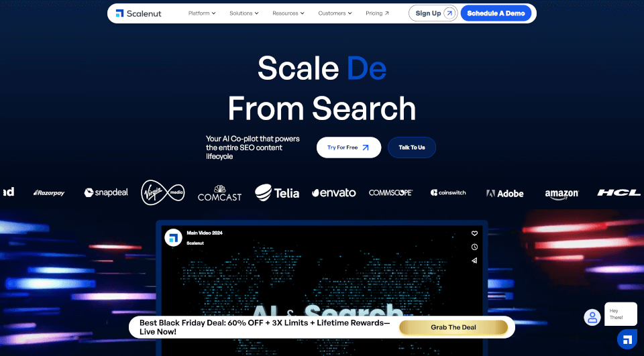
Task: Expand the Solutions dropdown menu
Action: tap(244, 13)
